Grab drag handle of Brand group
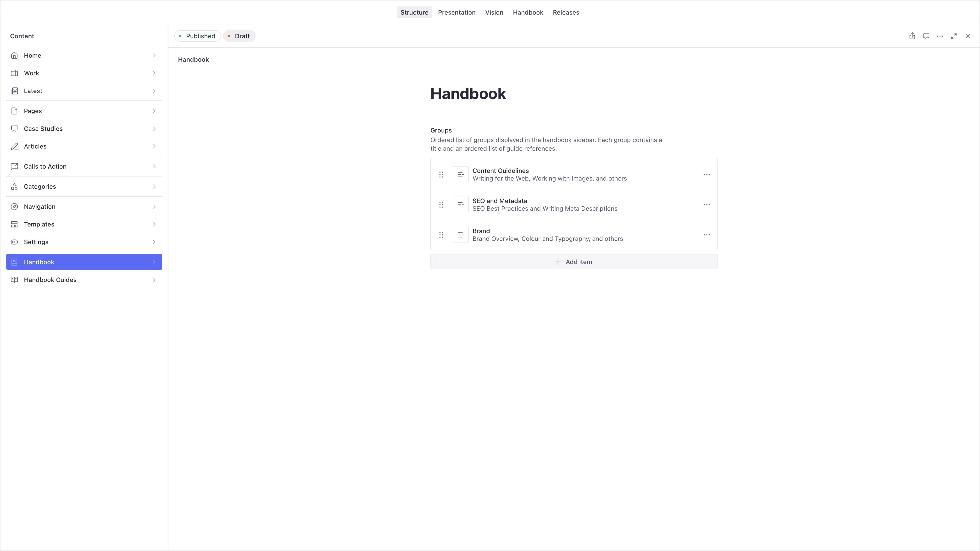 [x=441, y=235]
